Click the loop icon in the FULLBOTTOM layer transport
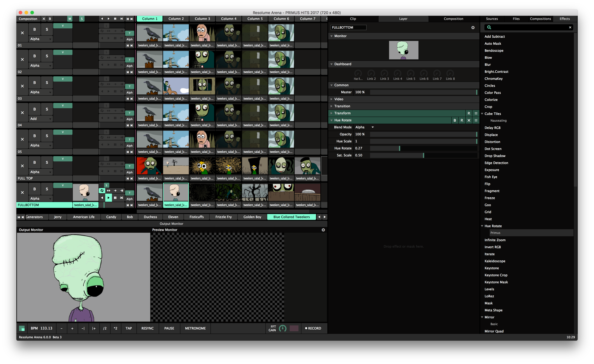This screenshot has width=594, height=364. (x=102, y=190)
